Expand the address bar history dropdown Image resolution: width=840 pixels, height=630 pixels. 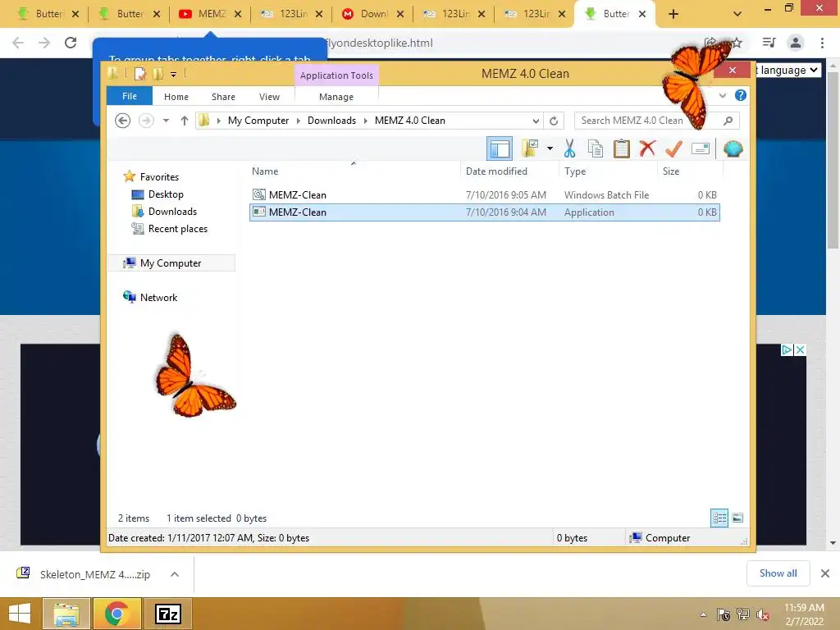point(535,121)
